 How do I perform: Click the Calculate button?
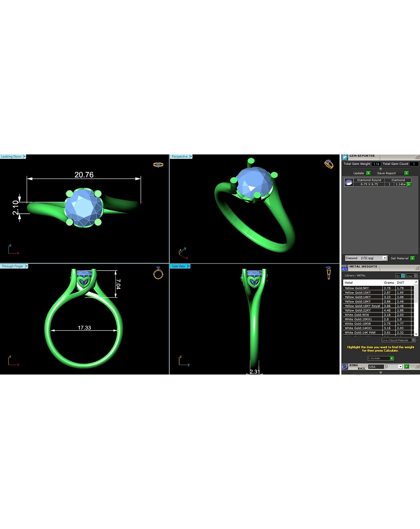click(381, 358)
